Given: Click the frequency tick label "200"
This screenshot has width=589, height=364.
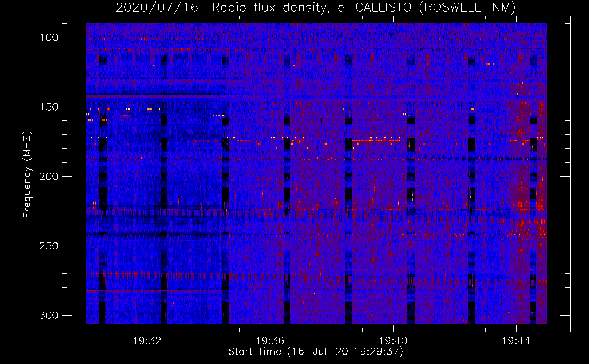Looking at the screenshot, I should pyautogui.click(x=49, y=177).
